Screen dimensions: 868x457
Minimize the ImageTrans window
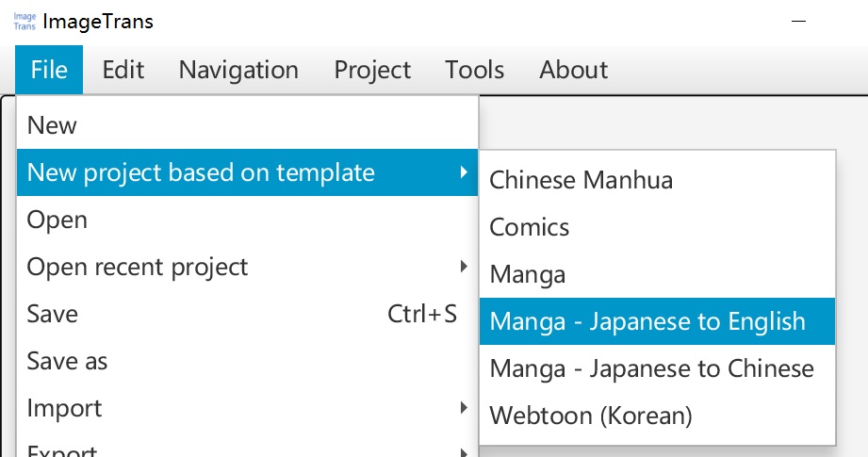coord(798,22)
